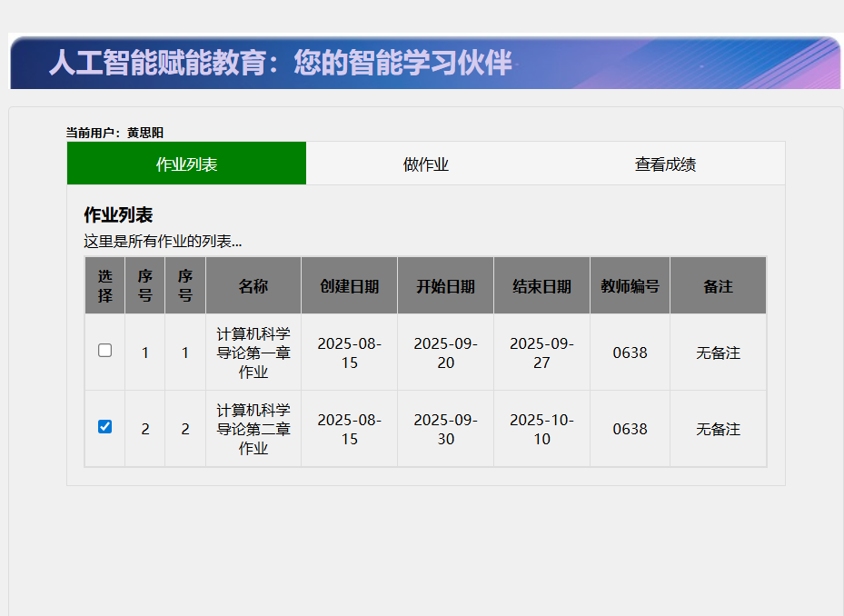Uncheck the box for 计算机科学导论第二章作业
The image size is (844, 616).
pos(104,427)
